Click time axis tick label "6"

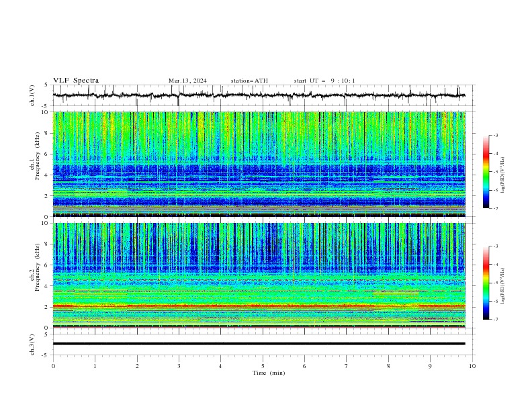point(304,366)
